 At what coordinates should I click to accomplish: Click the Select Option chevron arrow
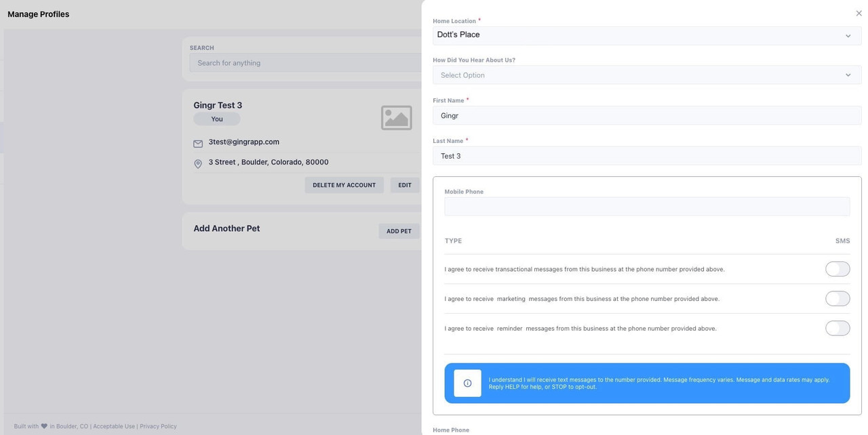point(848,75)
